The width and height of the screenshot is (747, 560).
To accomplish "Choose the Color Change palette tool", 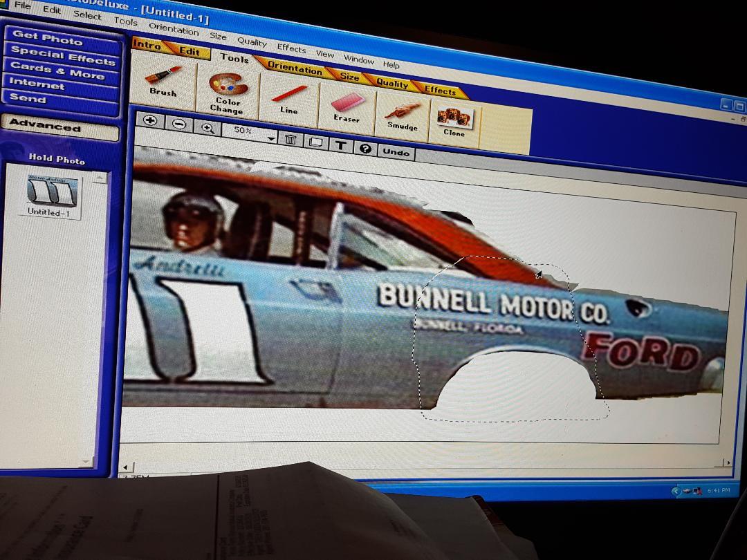I will 228,93.
